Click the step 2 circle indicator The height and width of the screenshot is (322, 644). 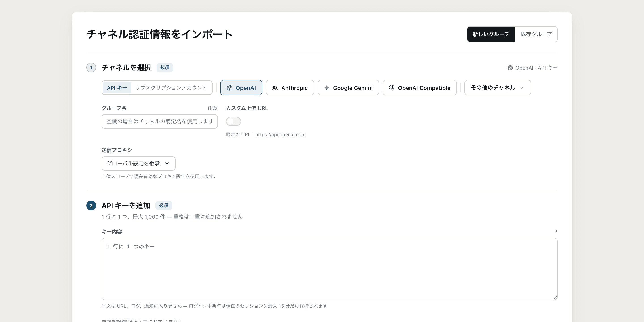pos(91,205)
